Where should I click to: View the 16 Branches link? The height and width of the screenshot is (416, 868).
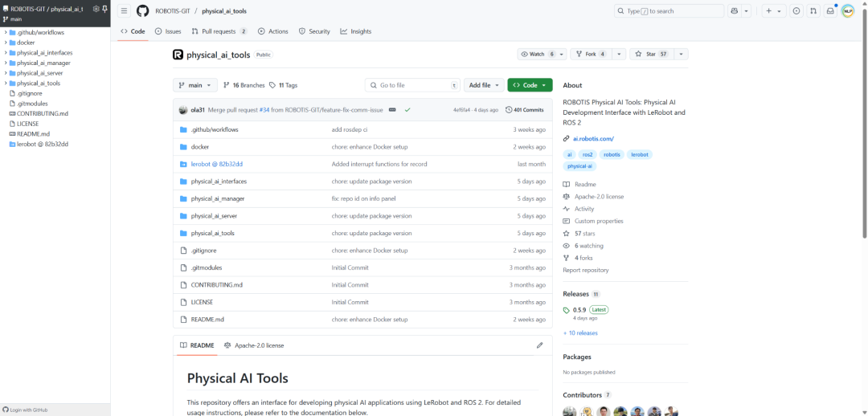[244, 85]
